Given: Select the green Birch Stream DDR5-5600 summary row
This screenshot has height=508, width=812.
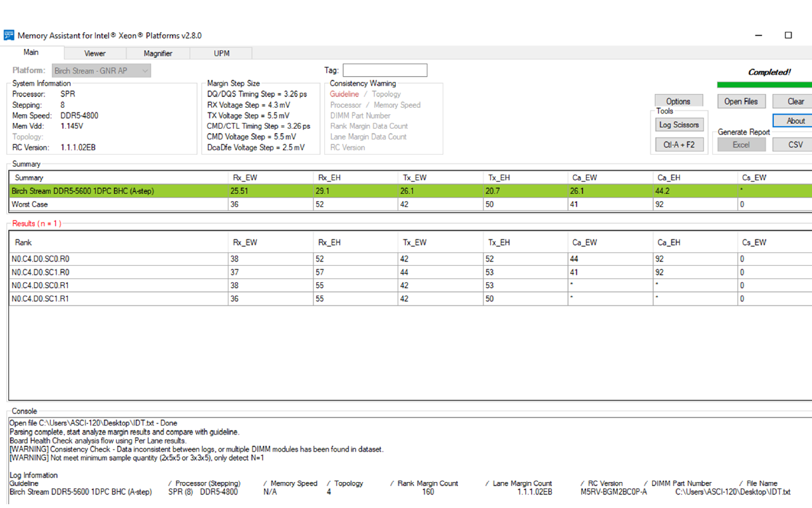Looking at the screenshot, I should [410, 191].
